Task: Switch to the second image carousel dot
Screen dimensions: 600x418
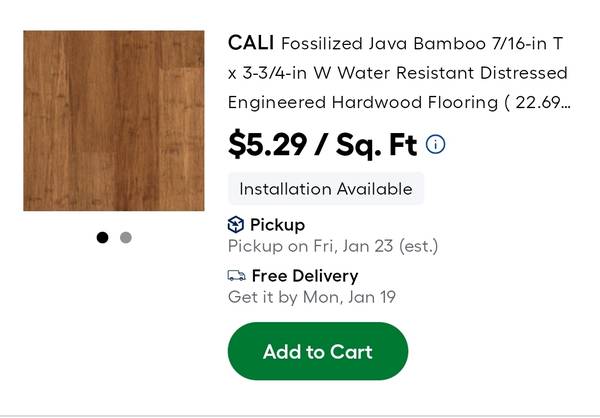Action: [x=126, y=238]
